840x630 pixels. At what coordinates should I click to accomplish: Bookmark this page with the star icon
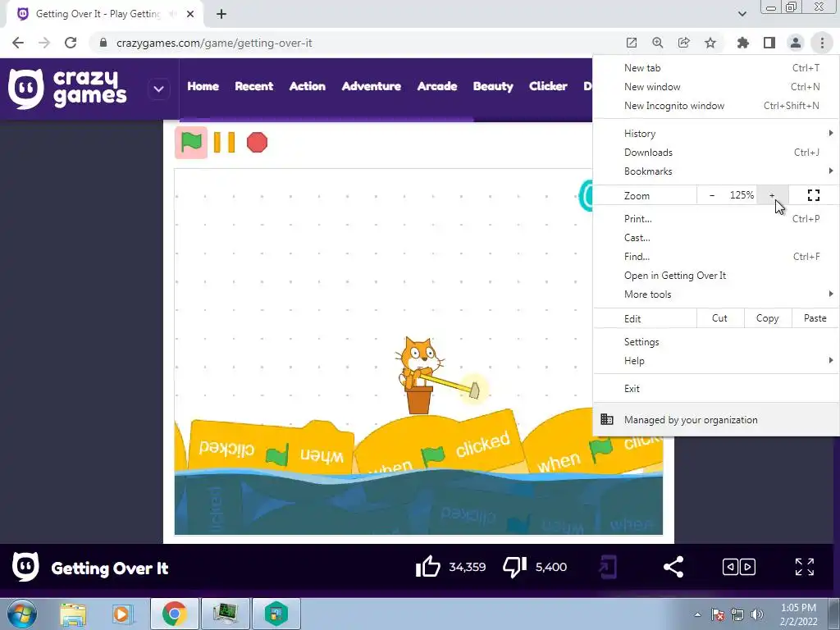pyautogui.click(x=710, y=43)
